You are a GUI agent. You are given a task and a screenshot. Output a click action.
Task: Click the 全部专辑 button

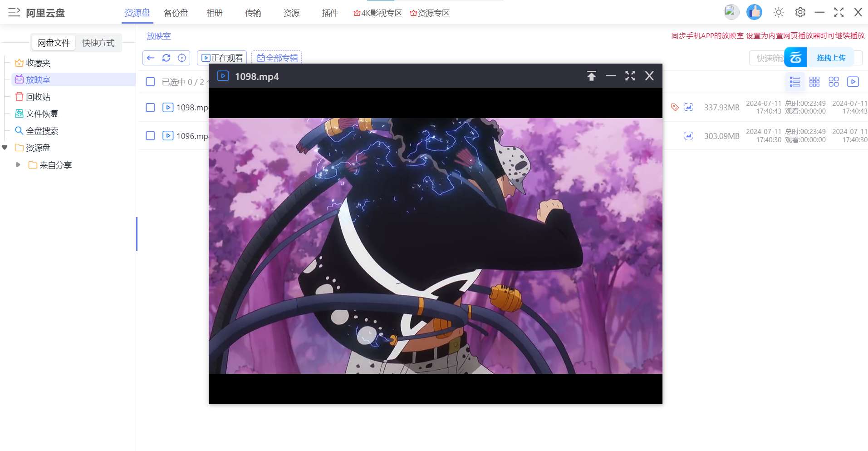(x=277, y=58)
